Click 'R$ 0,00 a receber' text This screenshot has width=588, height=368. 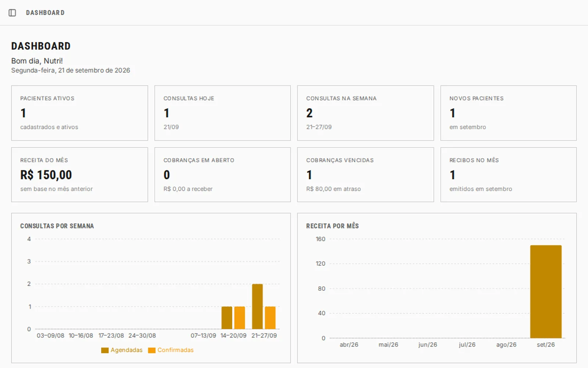pos(188,189)
